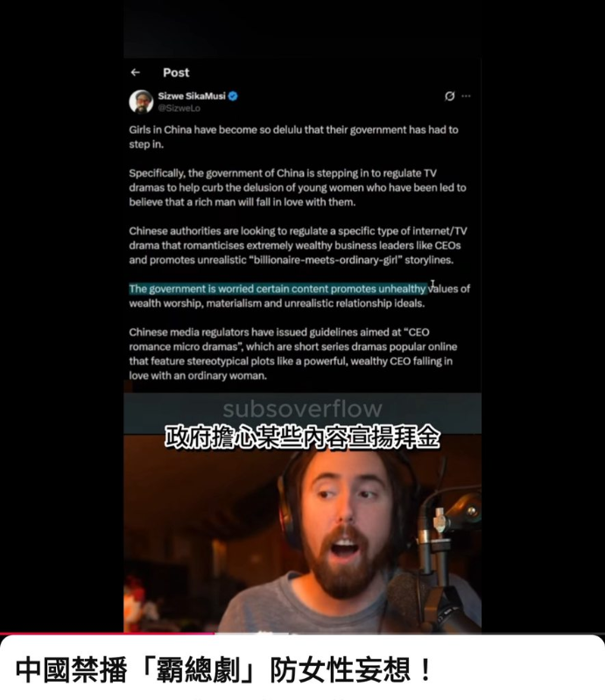Click the Sizwe SikaMusi display name
Viewport: 605px width, 700px height.
192,96
